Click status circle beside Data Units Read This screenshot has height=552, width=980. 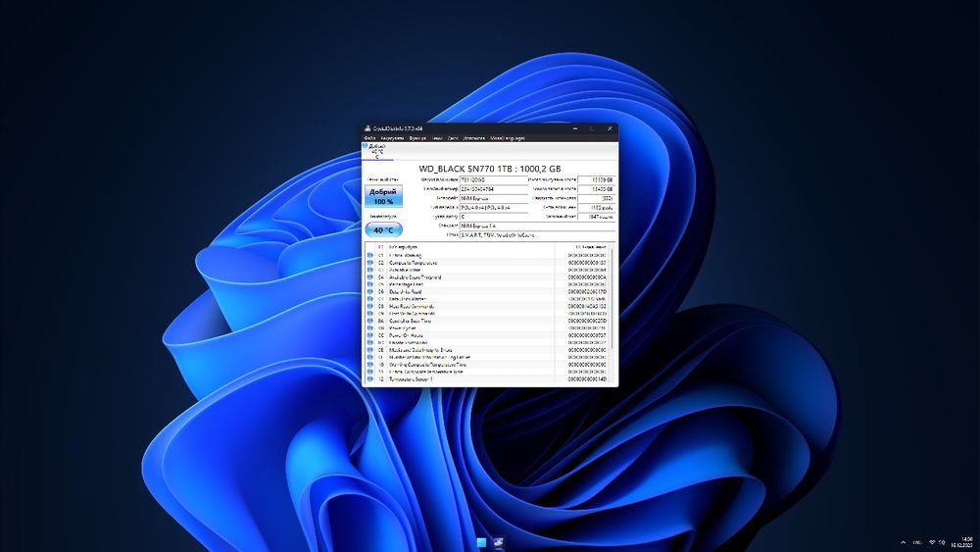point(370,292)
